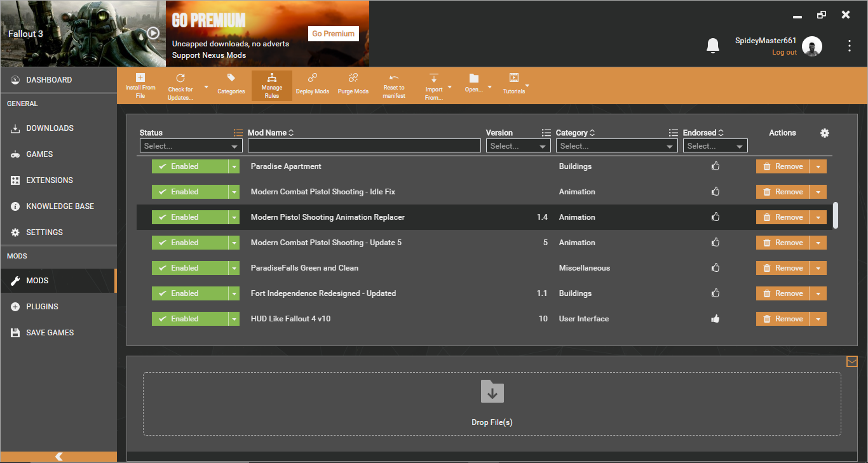Viewport: 868px width, 463px height.
Task: Open the SpideyMaster661 profile avatar
Action: [812, 46]
